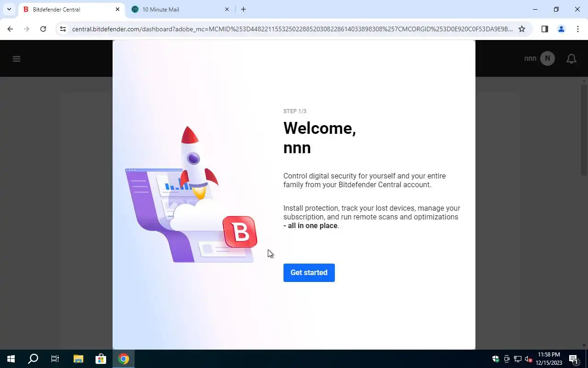Click the address bar URL field
The width and height of the screenshot is (588, 368).
[x=292, y=29]
